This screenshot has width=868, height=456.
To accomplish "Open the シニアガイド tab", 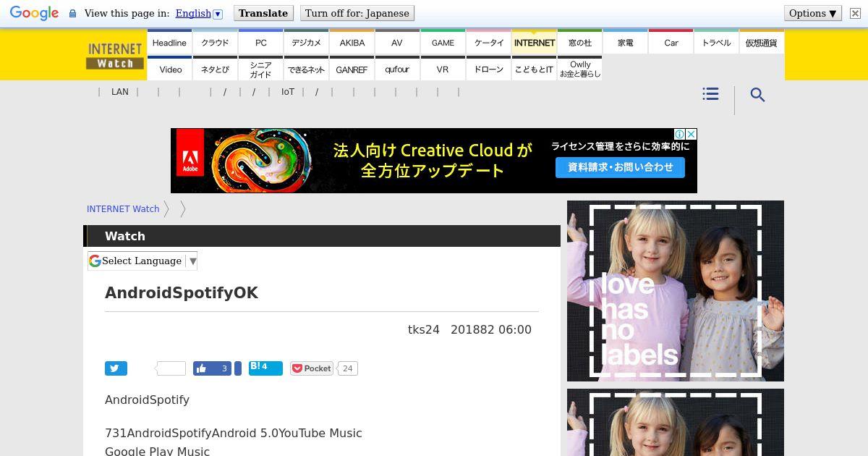I will click(261, 69).
